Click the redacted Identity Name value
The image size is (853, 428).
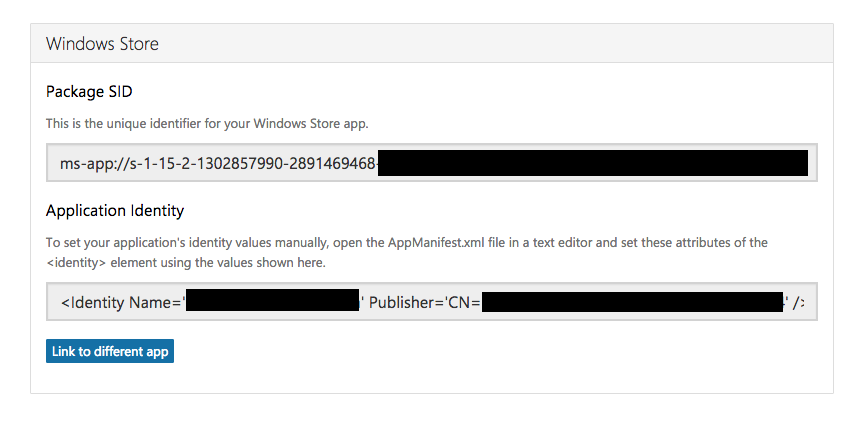coord(272,302)
